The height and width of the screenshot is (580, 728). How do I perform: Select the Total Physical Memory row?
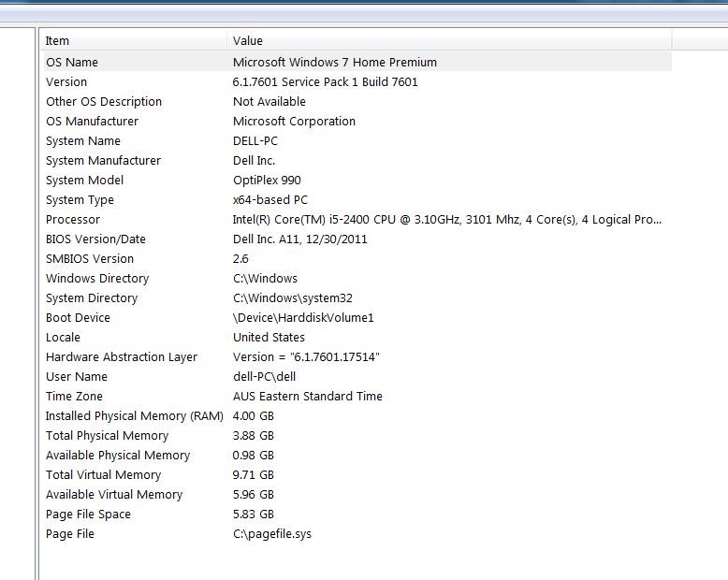click(357, 436)
